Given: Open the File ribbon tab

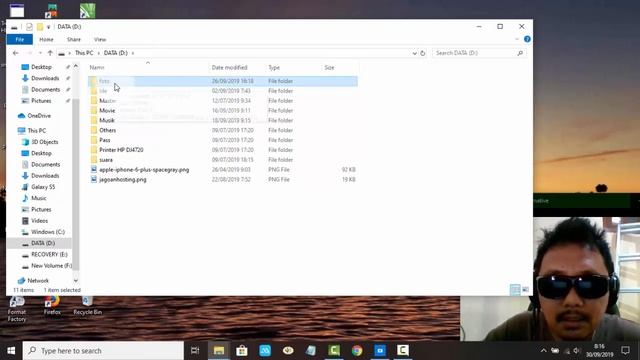Looking at the screenshot, I should 20,40.
